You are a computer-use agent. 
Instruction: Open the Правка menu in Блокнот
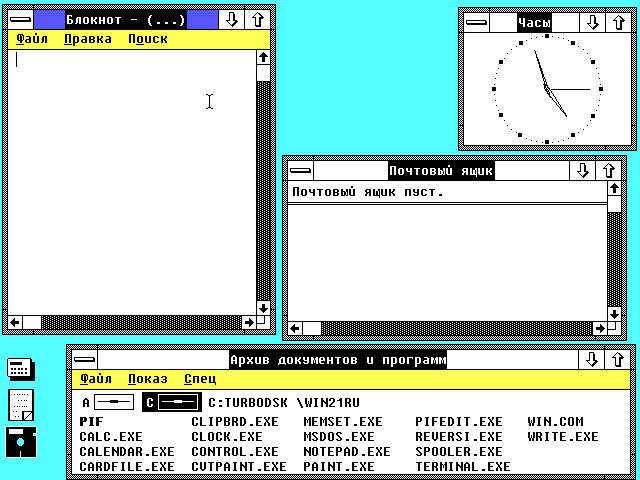click(88, 39)
